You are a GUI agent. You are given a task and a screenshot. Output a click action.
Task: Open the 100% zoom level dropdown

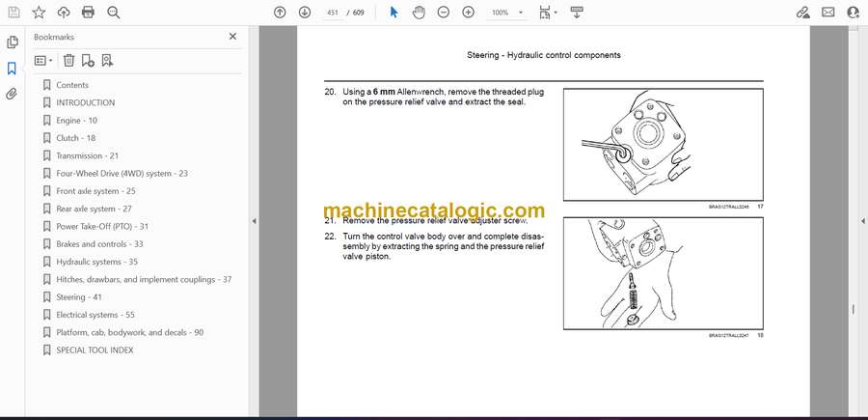506,13
